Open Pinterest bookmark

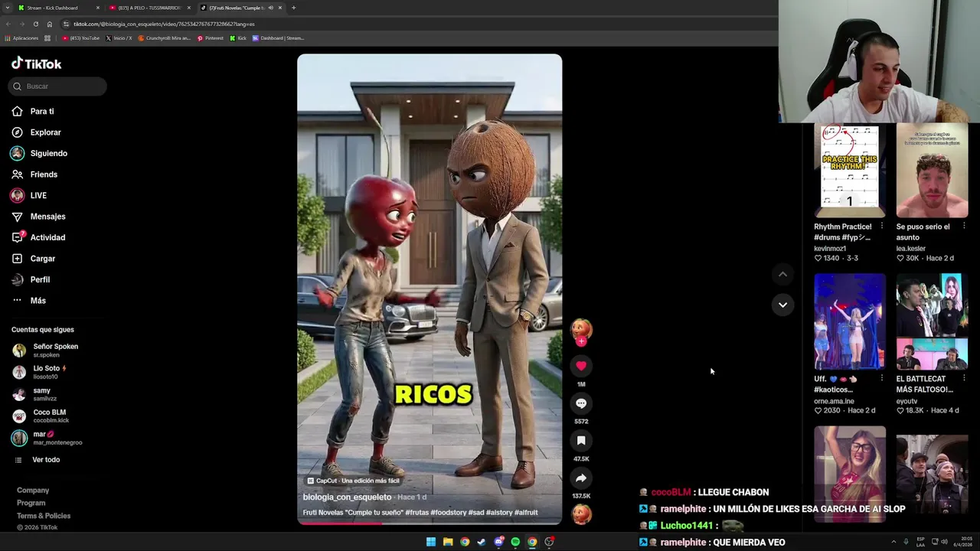pos(211,38)
